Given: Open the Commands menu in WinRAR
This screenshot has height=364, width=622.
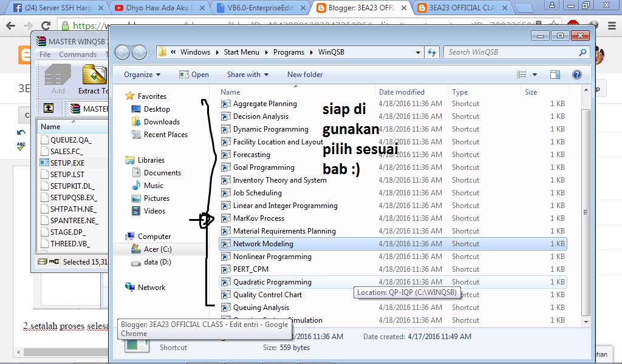Looking at the screenshot, I should pyautogui.click(x=78, y=54).
